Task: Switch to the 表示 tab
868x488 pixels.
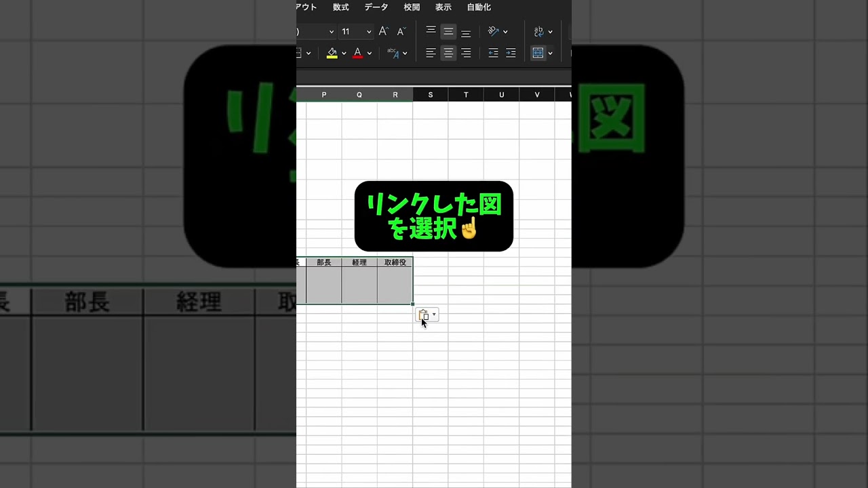Action: point(443,7)
